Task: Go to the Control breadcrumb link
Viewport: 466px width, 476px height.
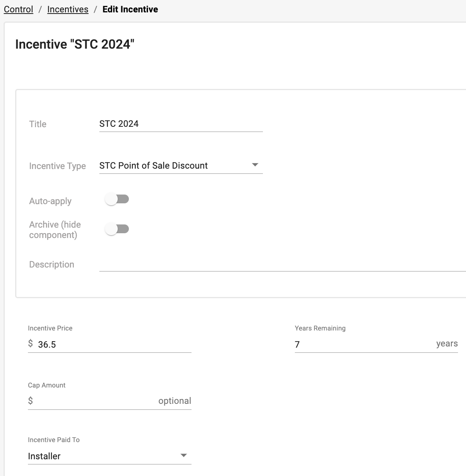Action: (x=18, y=10)
